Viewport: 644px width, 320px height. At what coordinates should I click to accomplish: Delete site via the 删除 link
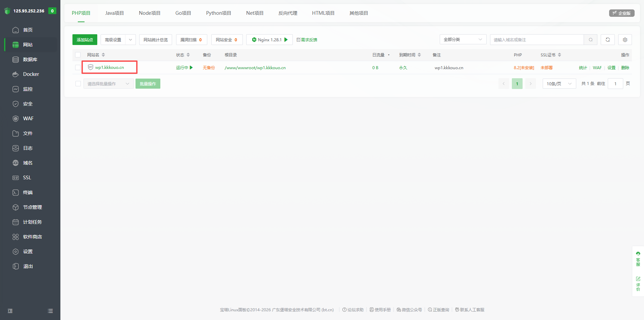coord(626,67)
